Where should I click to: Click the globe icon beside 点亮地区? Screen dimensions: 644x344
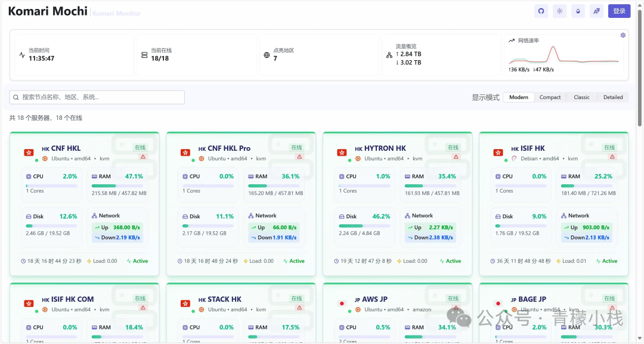tap(267, 55)
